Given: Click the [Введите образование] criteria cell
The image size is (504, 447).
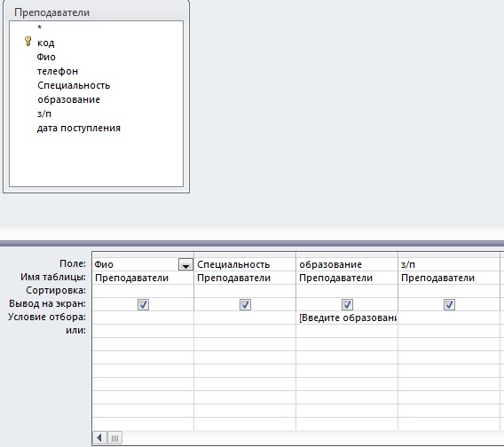Looking at the screenshot, I should click(347, 318).
